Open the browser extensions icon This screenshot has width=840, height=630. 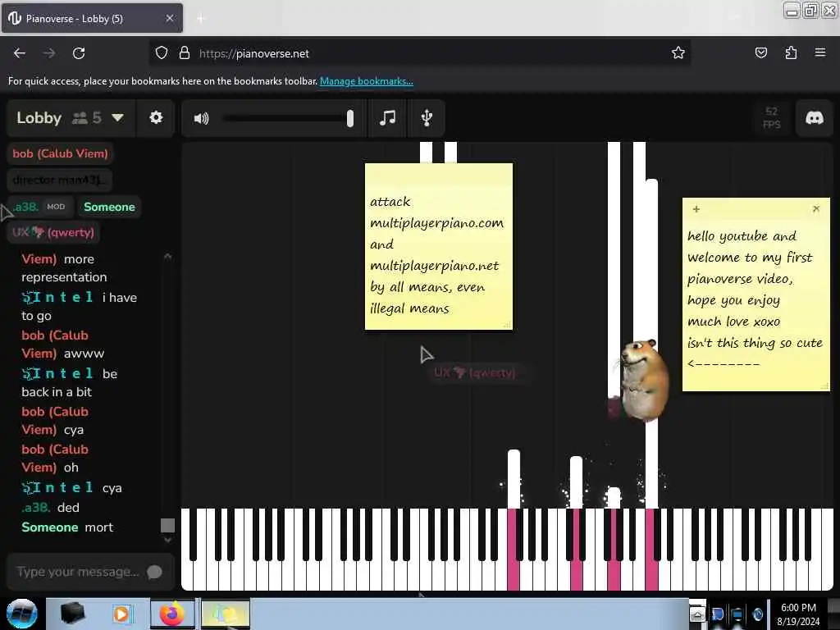[791, 52]
